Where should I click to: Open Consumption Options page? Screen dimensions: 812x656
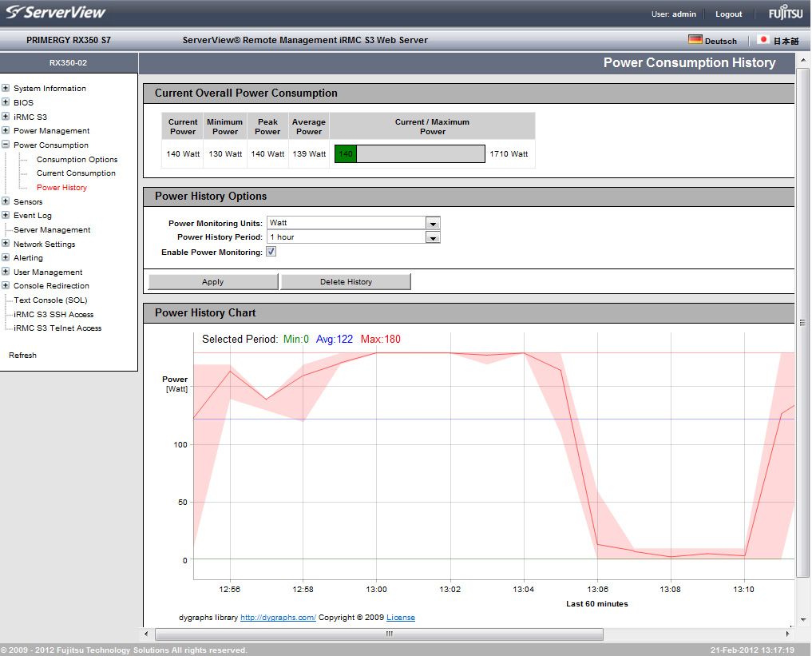[x=77, y=159]
